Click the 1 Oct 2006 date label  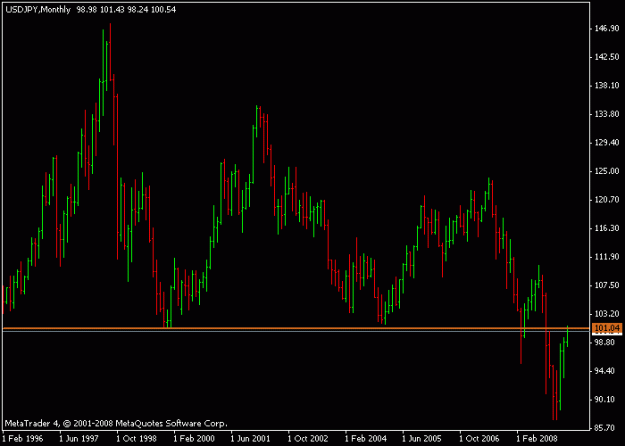[480, 438]
